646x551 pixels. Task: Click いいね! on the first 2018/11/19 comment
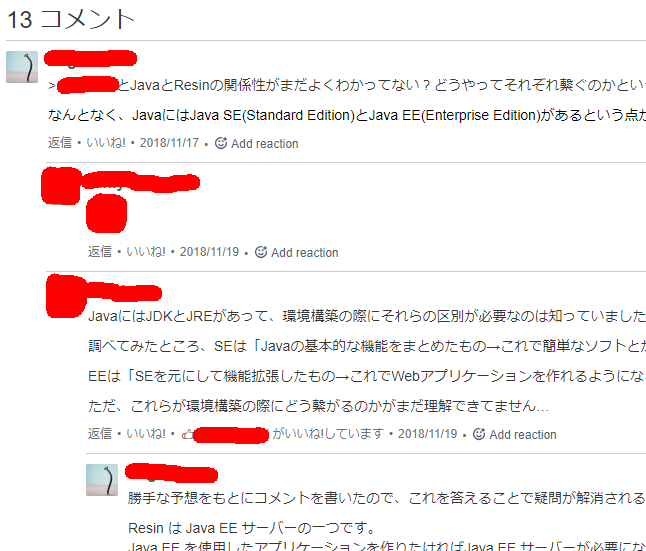pos(146,251)
